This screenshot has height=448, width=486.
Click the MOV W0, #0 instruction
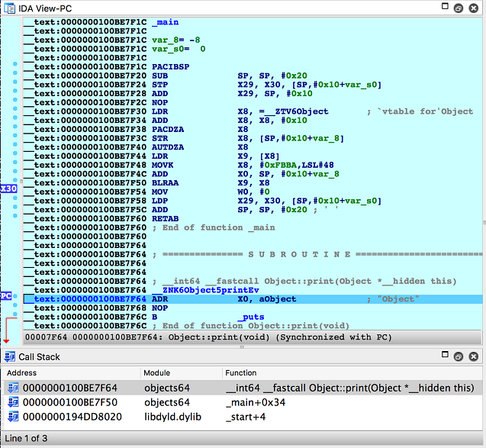click(x=211, y=192)
